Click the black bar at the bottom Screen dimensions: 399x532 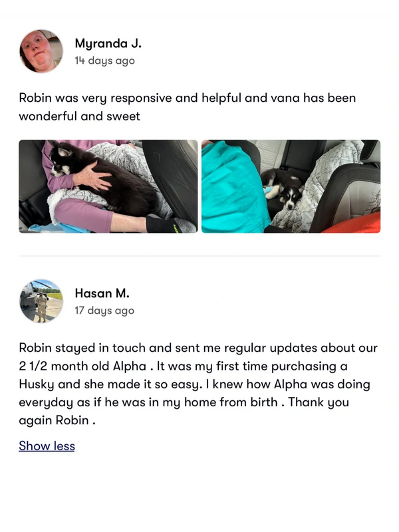point(199,505)
